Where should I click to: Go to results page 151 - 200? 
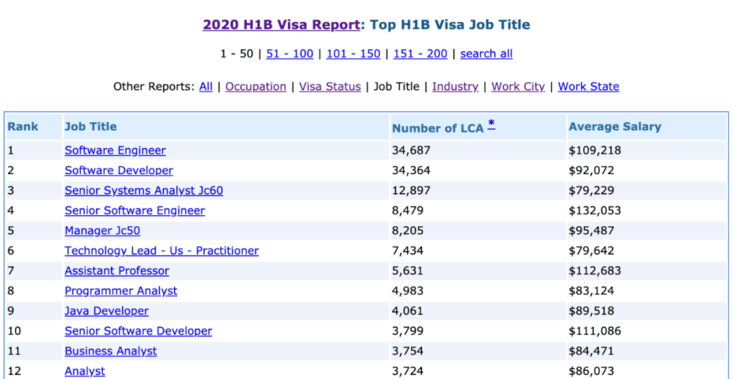coord(420,54)
